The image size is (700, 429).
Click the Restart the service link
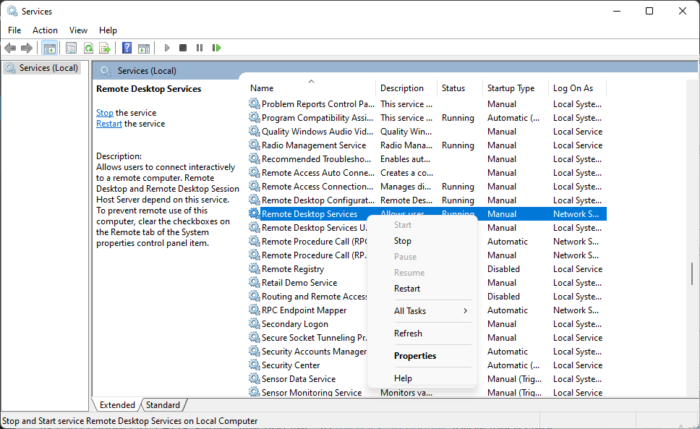tap(109, 124)
